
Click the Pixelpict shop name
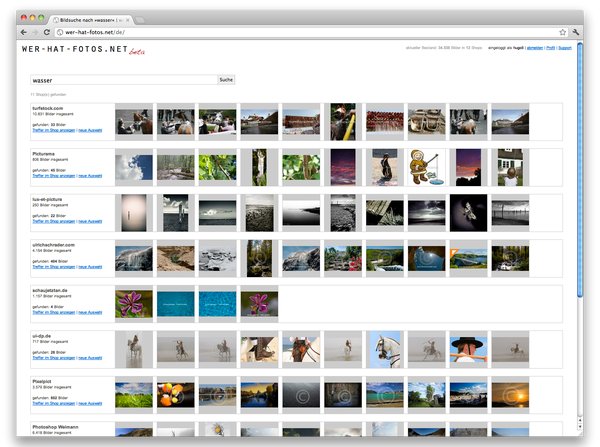coord(42,382)
